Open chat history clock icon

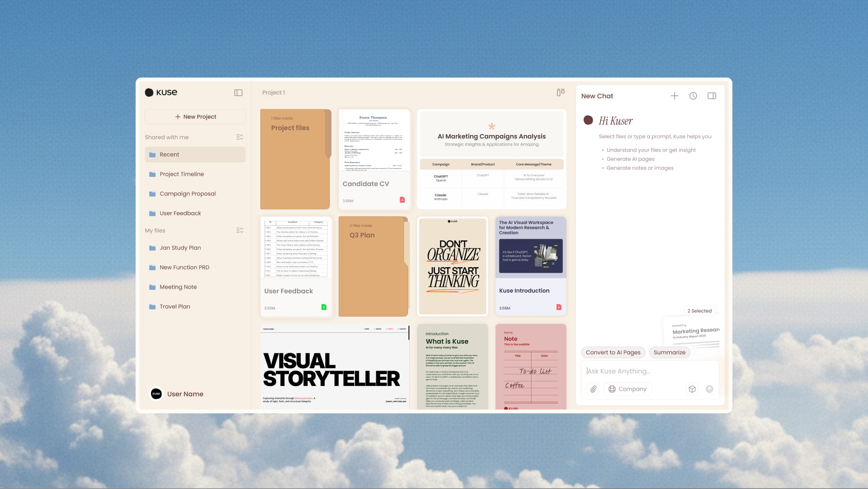(693, 96)
